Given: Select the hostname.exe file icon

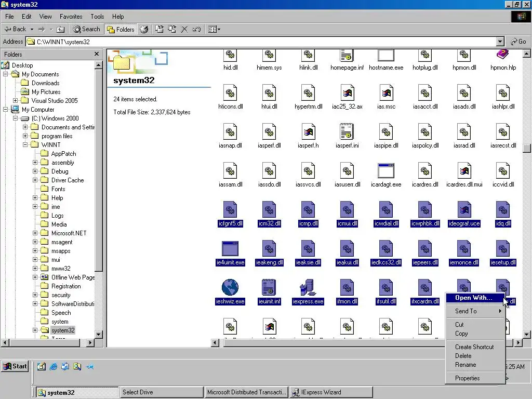Looking at the screenshot, I should tap(386, 55).
